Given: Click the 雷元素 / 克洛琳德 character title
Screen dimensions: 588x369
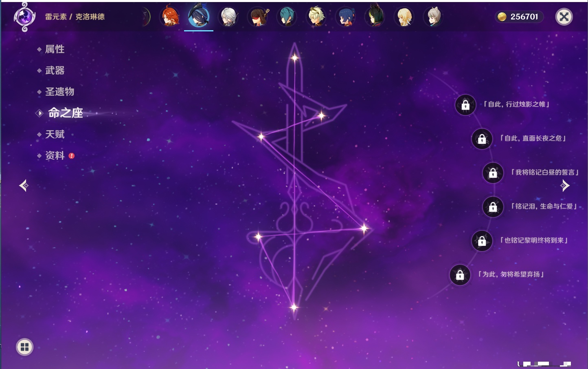Looking at the screenshot, I should click(75, 17).
